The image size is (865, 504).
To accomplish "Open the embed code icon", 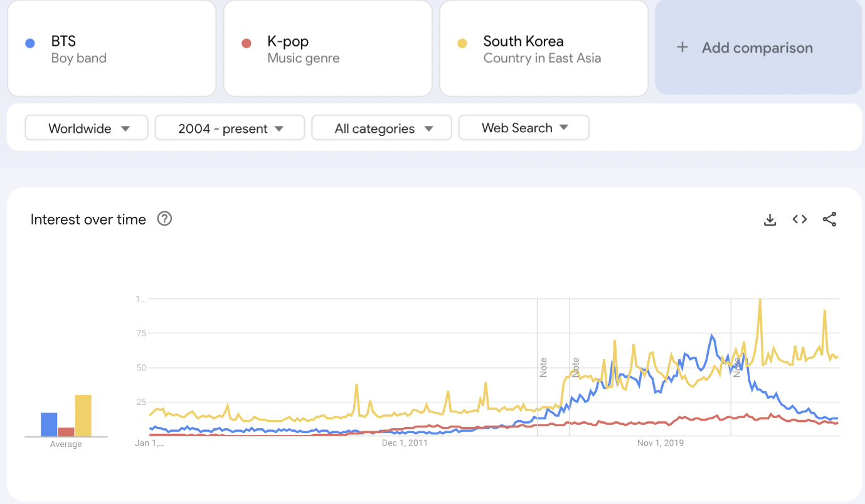I will [799, 219].
